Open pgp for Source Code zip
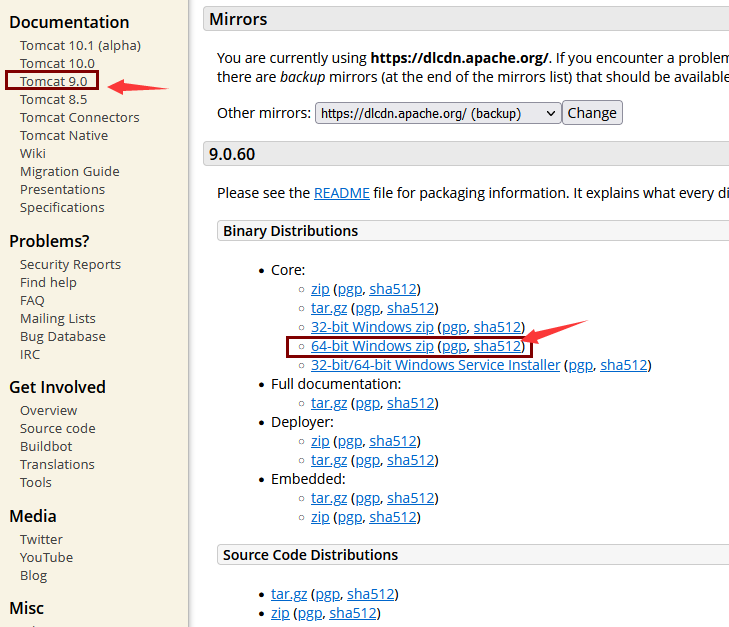This screenshot has height=627, width=729. [x=310, y=613]
